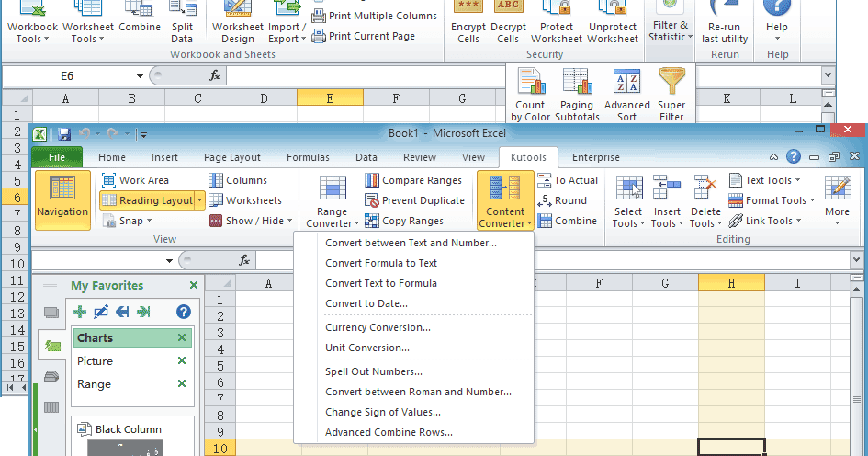The width and height of the screenshot is (868, 456).
Task: Open the Delete Tools menu
Action: point(705,201)
